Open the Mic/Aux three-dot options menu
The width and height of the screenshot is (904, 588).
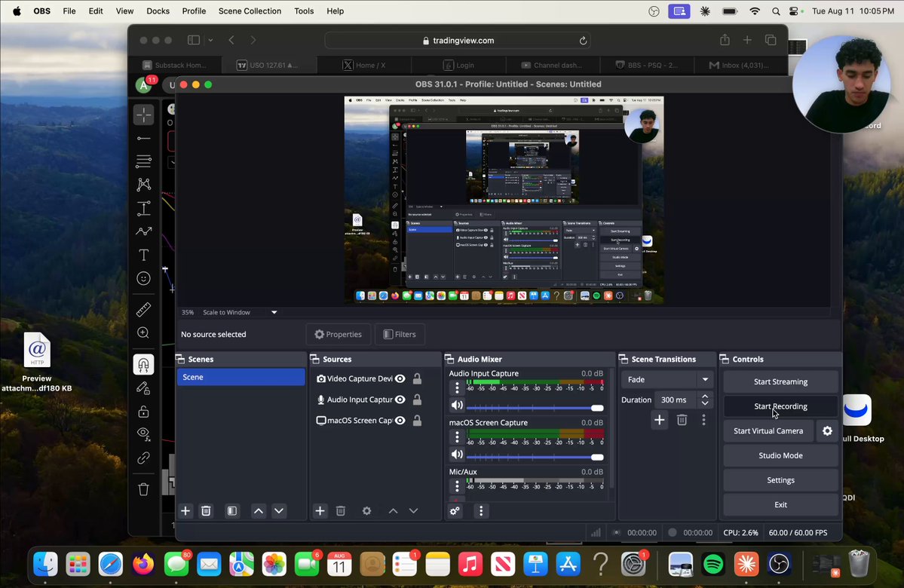(457, 486)
